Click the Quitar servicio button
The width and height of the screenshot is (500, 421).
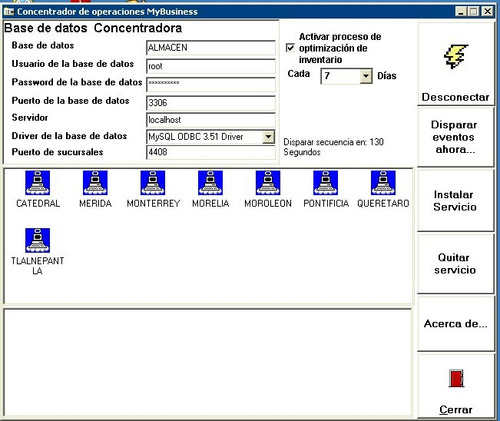[456, 264]
